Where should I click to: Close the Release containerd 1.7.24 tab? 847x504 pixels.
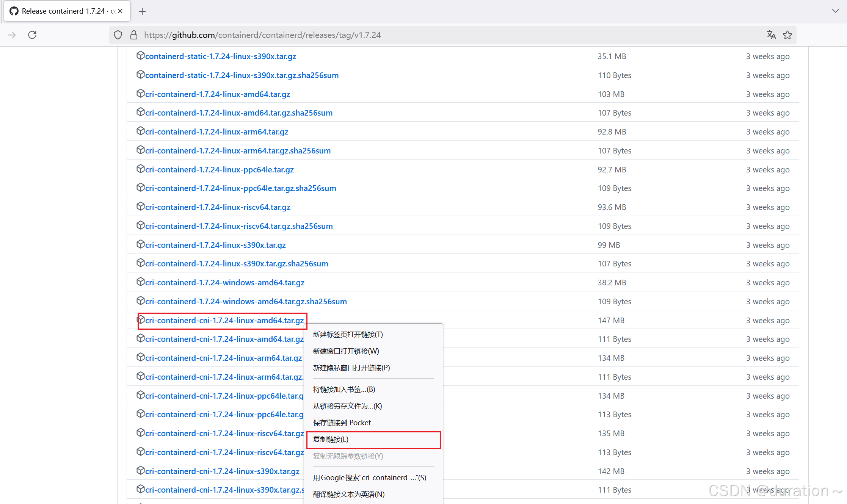120,11
